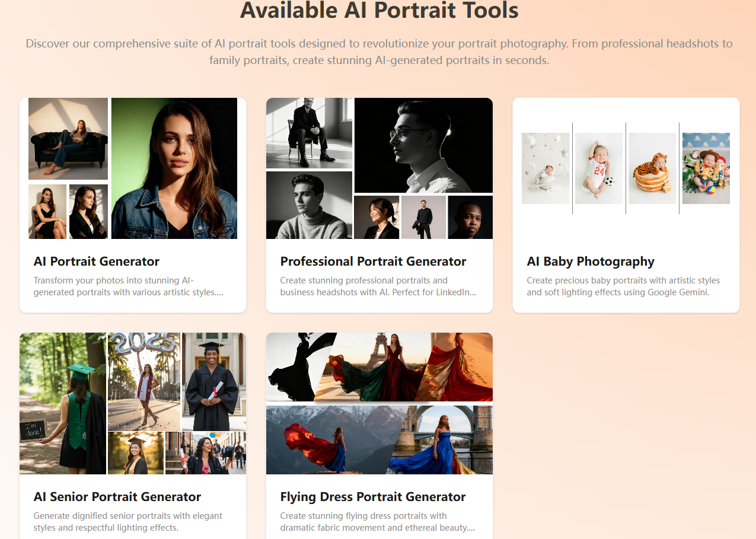Click the woman on green couch thumbnail
This screenshot has width=756, height=539.
[68, 138]
